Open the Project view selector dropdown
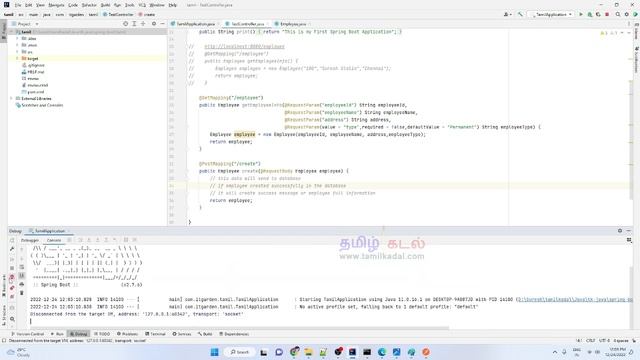This screenshot has height=360, width=640. tap(25, 24)
